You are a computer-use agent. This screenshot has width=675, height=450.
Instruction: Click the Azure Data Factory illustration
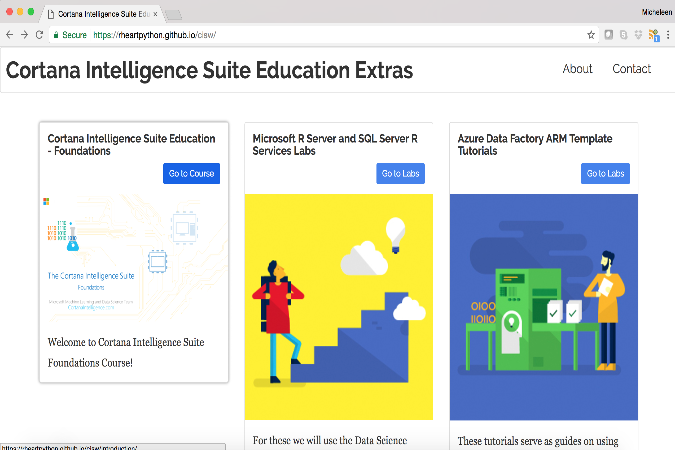[x=543, y=306]
